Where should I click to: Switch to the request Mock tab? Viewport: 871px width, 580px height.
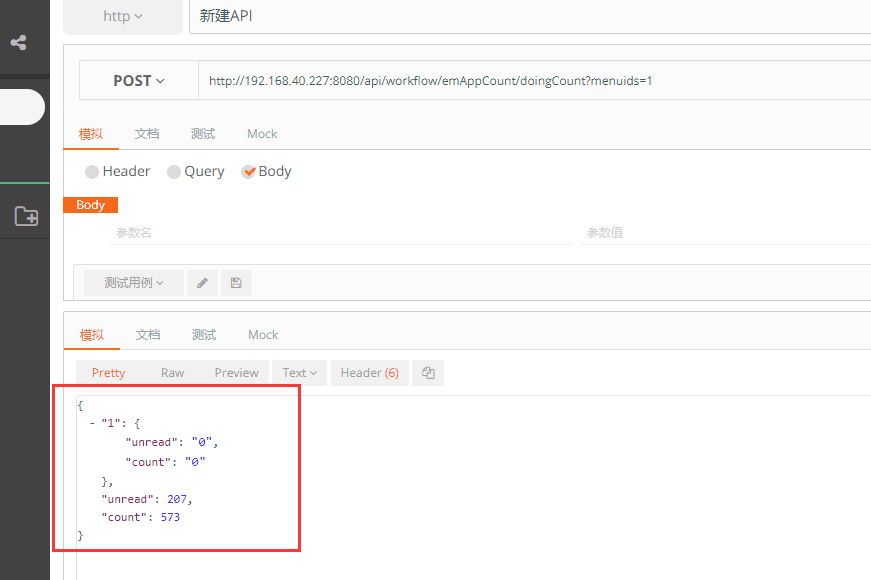(x=262, y=134)
